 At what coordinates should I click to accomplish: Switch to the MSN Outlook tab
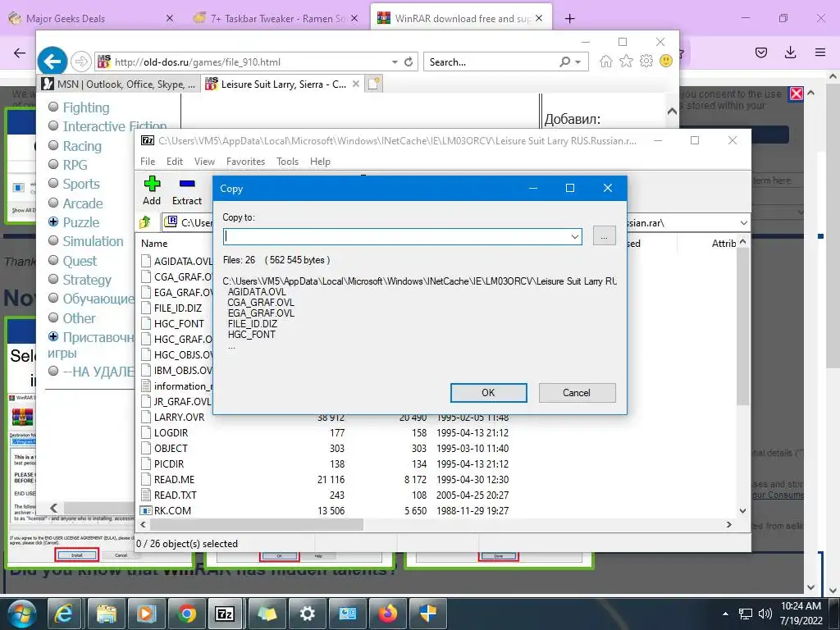pos(119,84)
